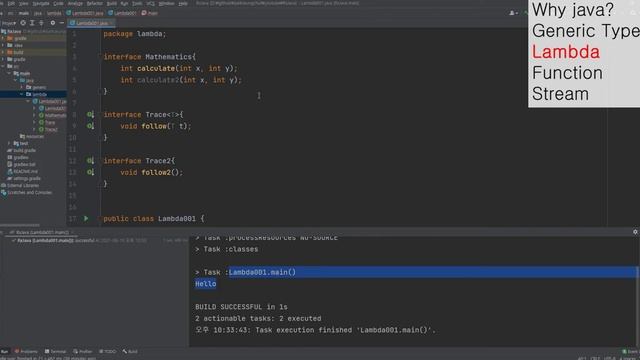This screenshot has width=640, height=360.
Task: Hide the Project panel with minus icon
Action: (62, 23)
